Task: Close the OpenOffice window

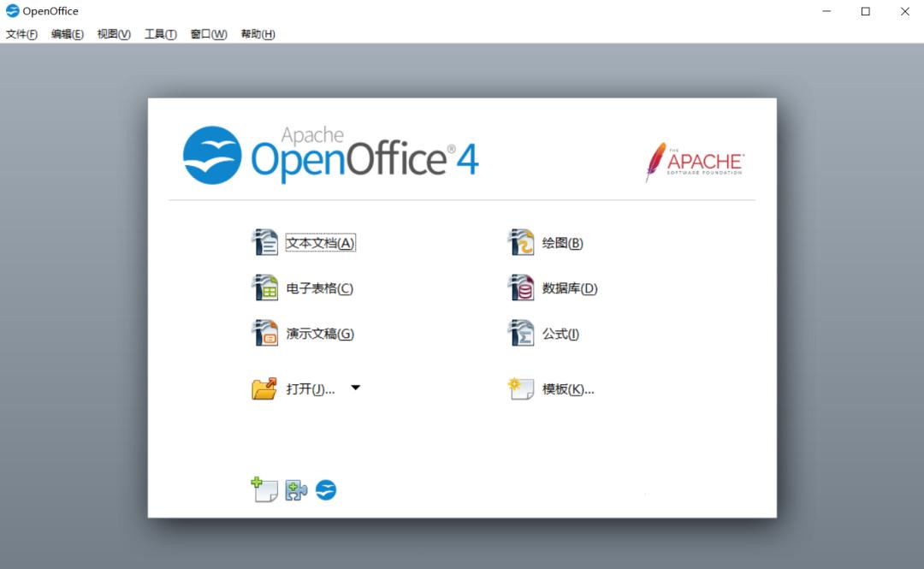Action: (x=904, y=11)
